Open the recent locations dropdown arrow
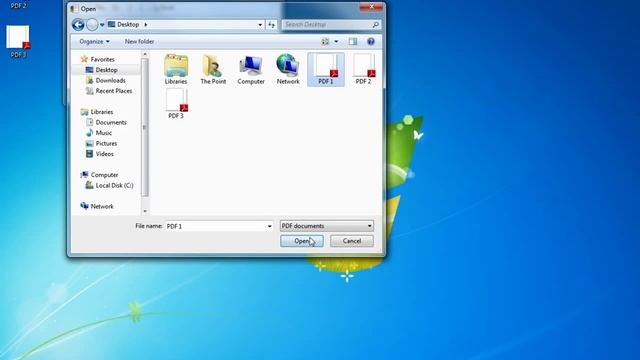The image size is (640, 360). pyautogui.click(x=102, y=25)
